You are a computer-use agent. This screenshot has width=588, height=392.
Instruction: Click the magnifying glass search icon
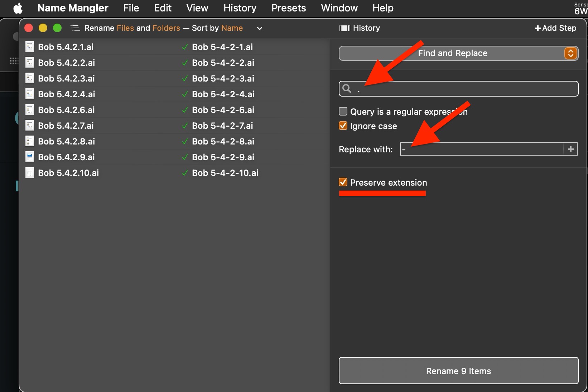(x=347, y=88)
